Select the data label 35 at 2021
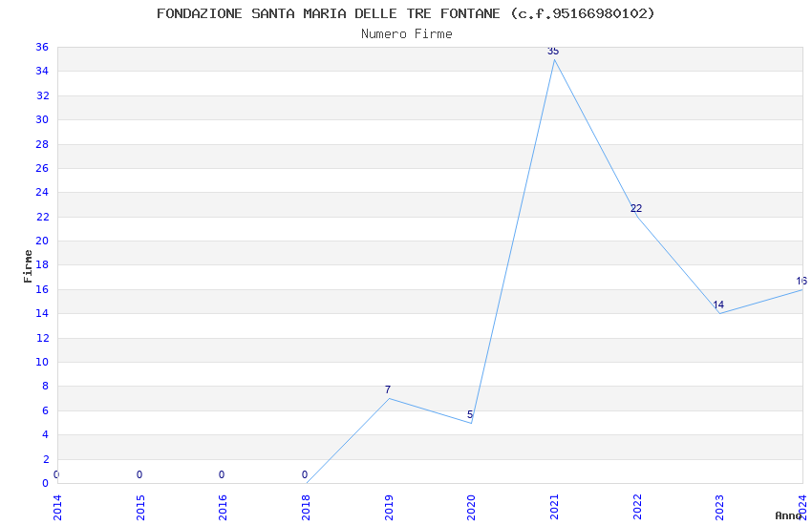 [553, 51]
